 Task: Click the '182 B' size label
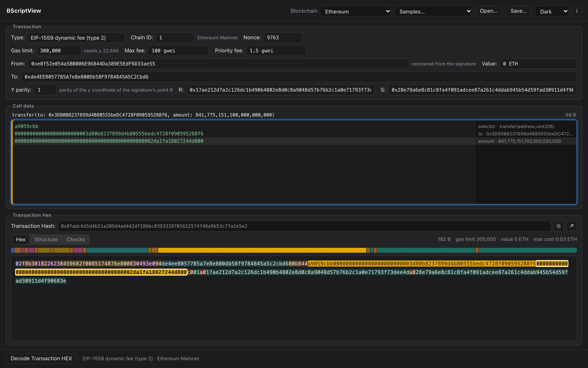tap(444, 239)
